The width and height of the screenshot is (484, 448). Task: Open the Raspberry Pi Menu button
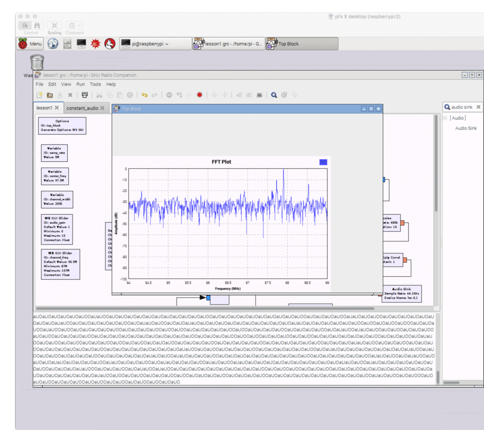[30, 44]
